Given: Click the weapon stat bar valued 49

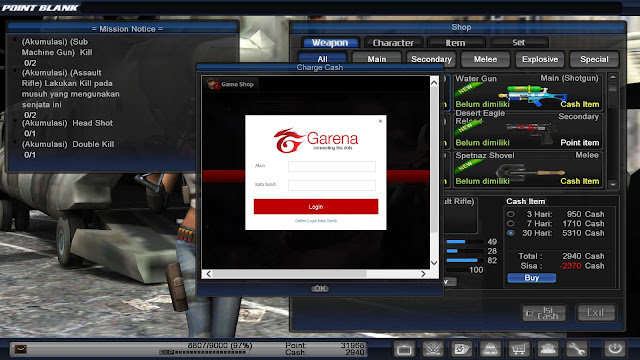Looking at the screenshot, I should [x=465, y=242].
